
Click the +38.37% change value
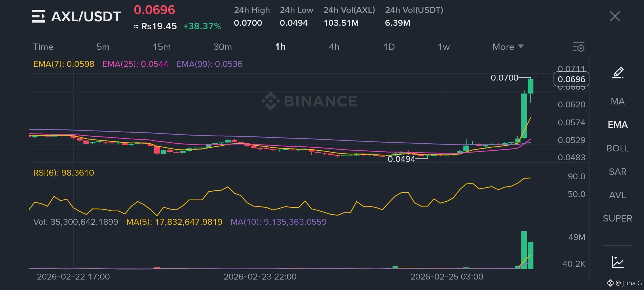(202, 26)
